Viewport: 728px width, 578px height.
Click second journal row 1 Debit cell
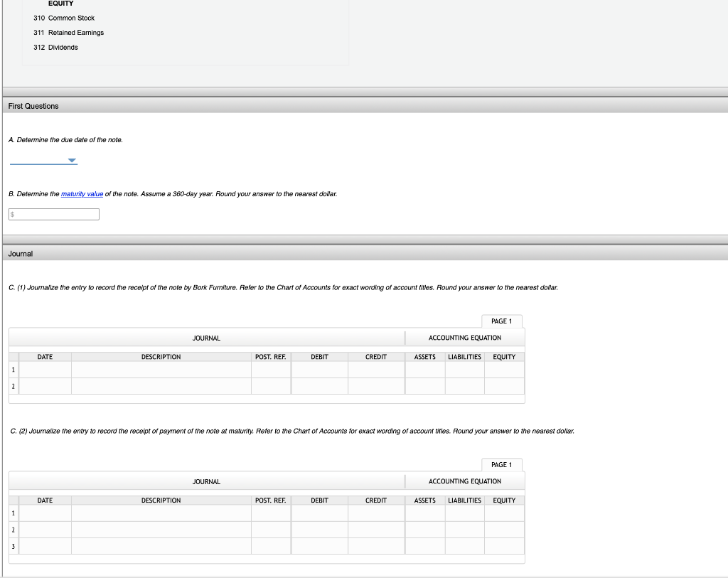319,513
